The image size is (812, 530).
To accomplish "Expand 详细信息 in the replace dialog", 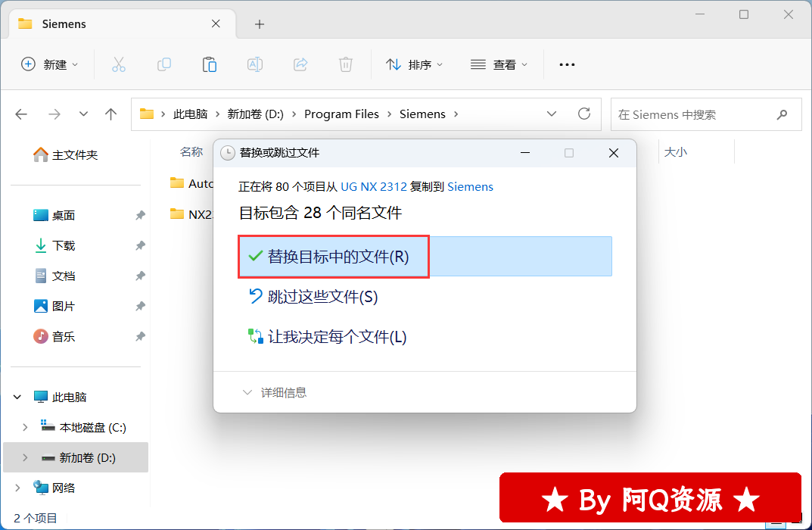I will pos(275,393).
